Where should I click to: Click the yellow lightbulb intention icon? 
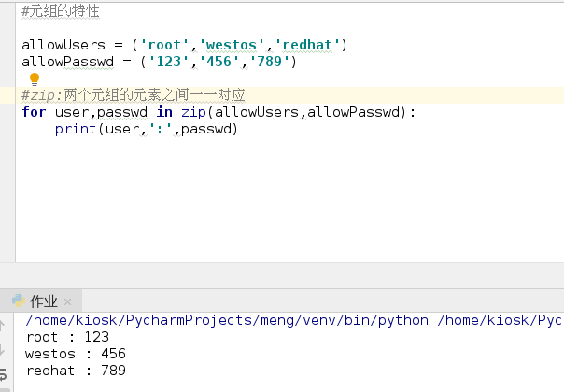click(x=35, y=78)
